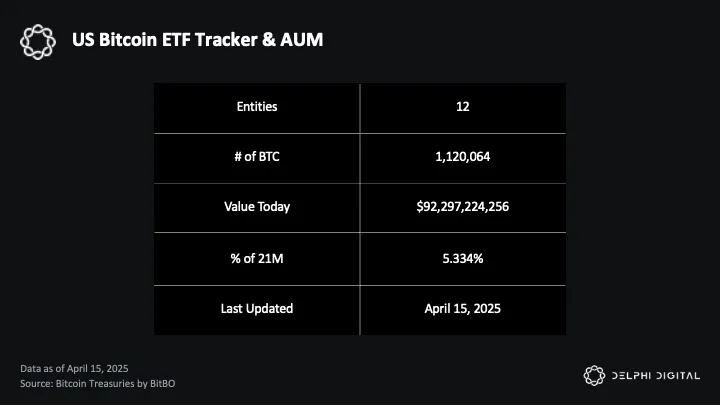This screenshot has height=405, width=720.
Task: Select the "April 15, 2025" table cell
Action: pos(462,308)
